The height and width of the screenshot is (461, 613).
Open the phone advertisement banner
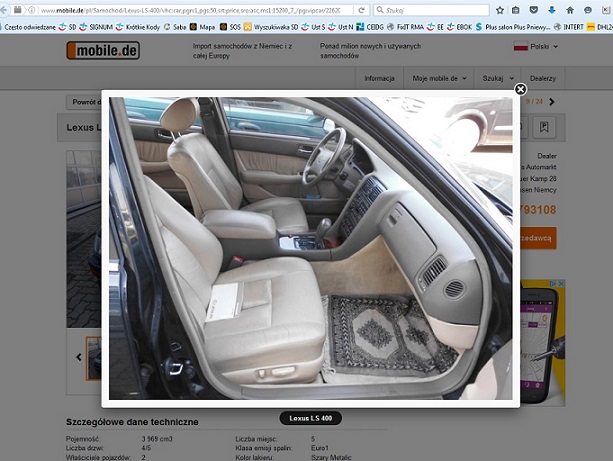[x=543, y=343]
